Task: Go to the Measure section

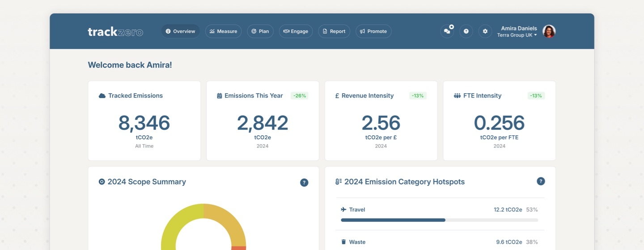Action: pyautogui.click(x=223, y=31)
